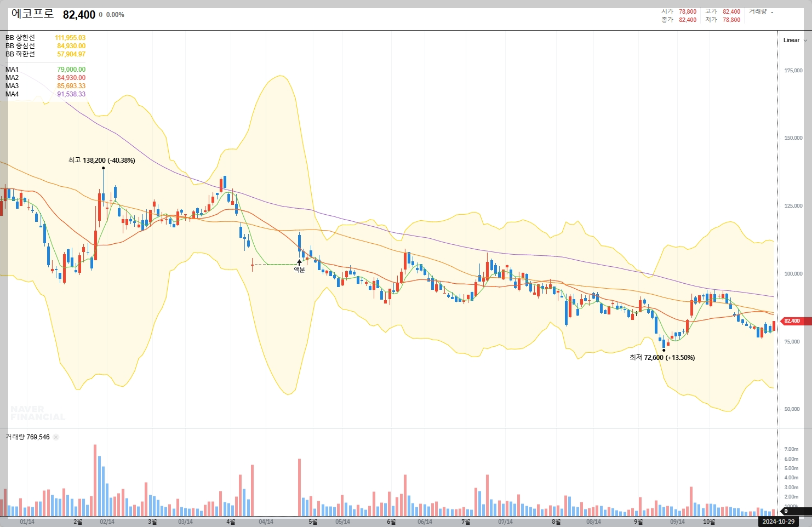Click the 7.00m volume axis label
This screenshot has height=527, width=812.
click(x=791, y=449)
